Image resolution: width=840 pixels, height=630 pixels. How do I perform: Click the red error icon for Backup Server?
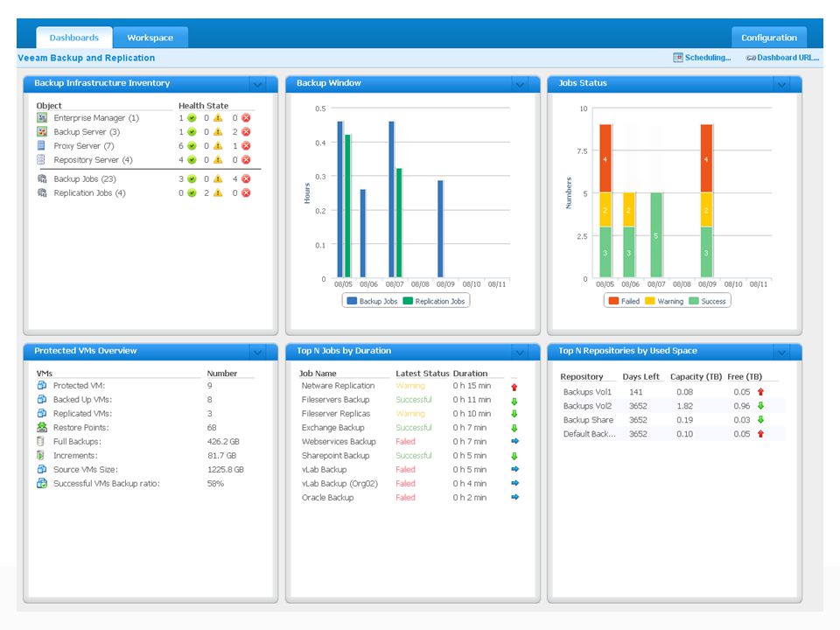246,132
